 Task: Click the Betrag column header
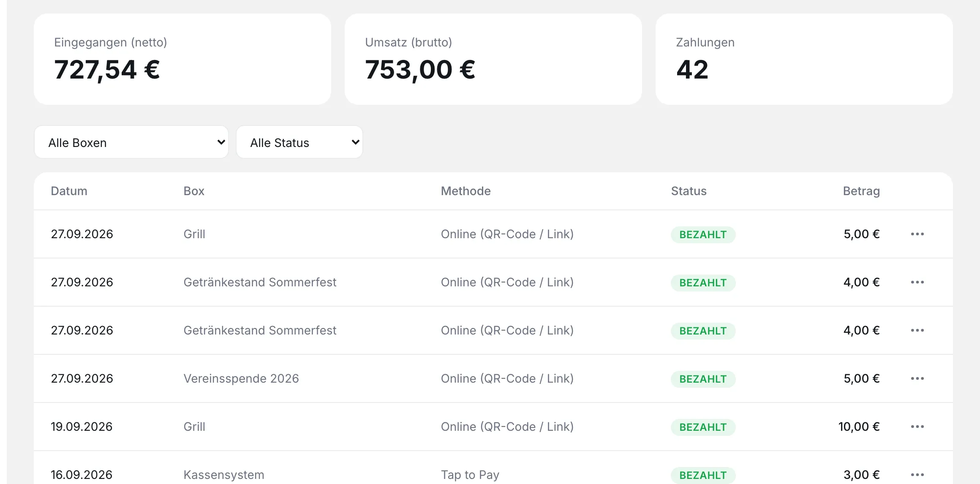coord(861,191)
